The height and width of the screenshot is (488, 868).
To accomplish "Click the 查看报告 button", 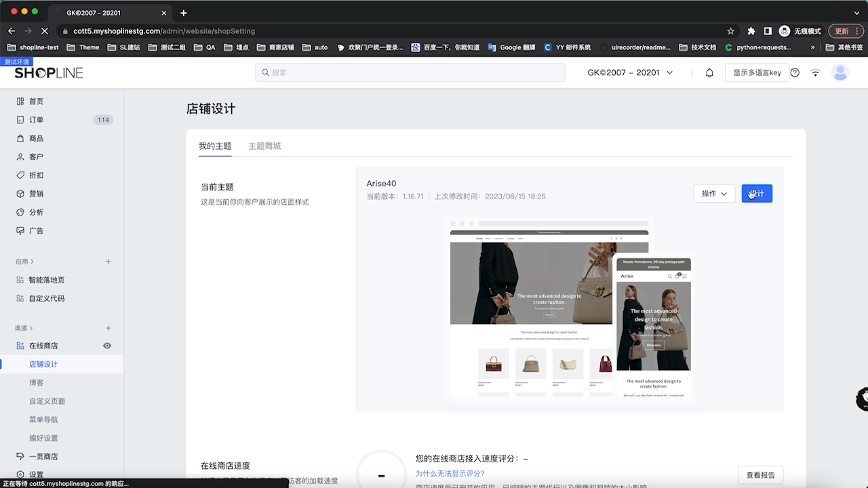I will point(761,474).
